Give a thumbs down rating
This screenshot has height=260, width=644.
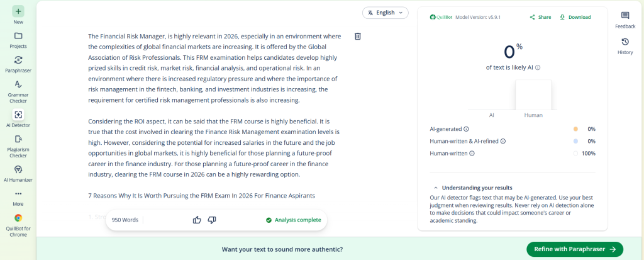click(212, 220)
